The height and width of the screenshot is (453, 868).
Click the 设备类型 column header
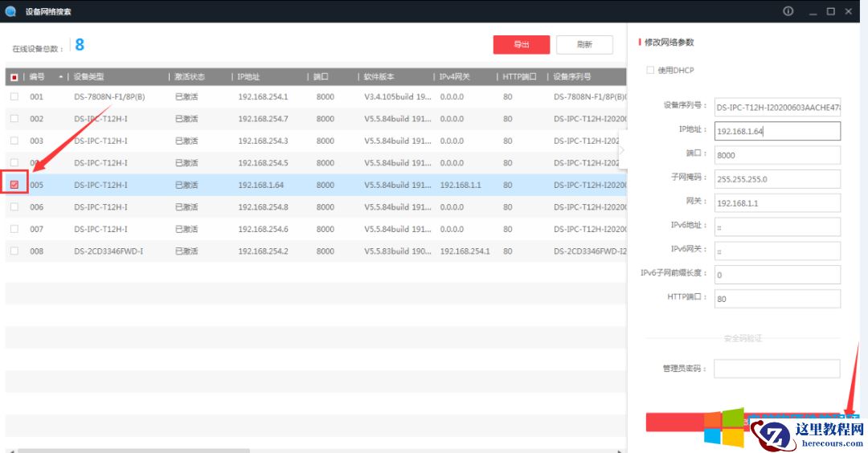89,77
